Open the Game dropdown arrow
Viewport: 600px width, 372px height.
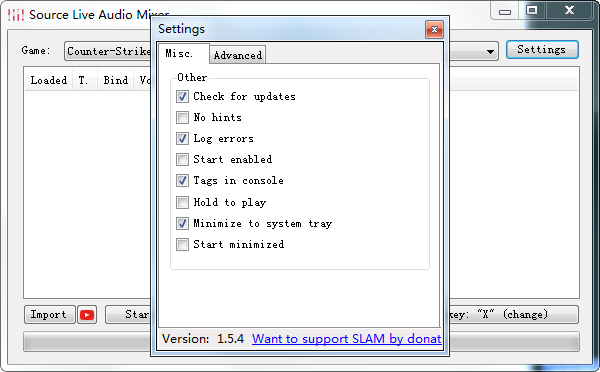click(490, 52)
